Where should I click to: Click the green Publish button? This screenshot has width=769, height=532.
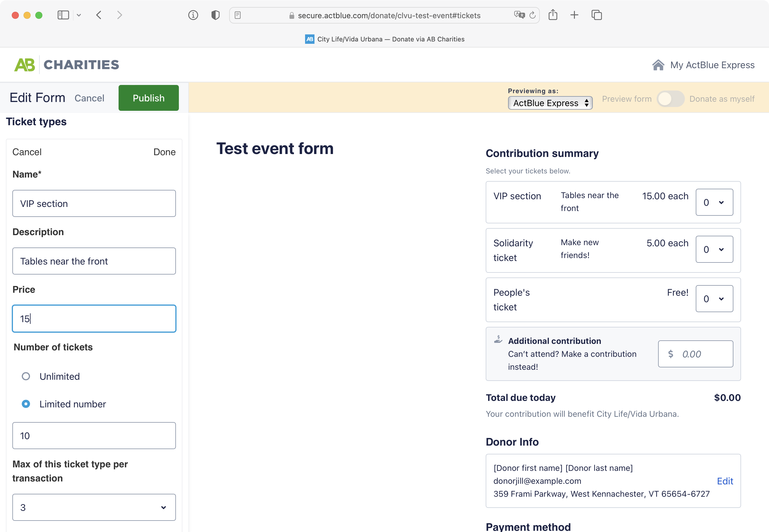(x=149, y=98)
